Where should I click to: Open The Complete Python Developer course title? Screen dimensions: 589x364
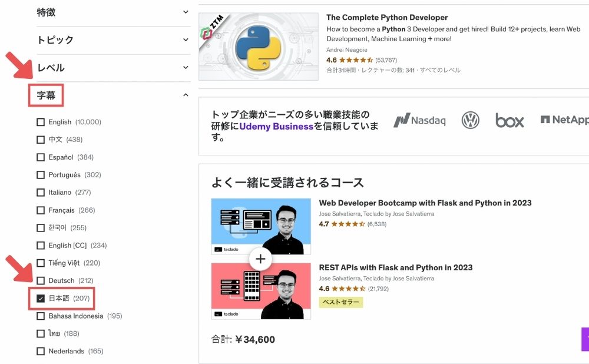[x=387, y=17]
